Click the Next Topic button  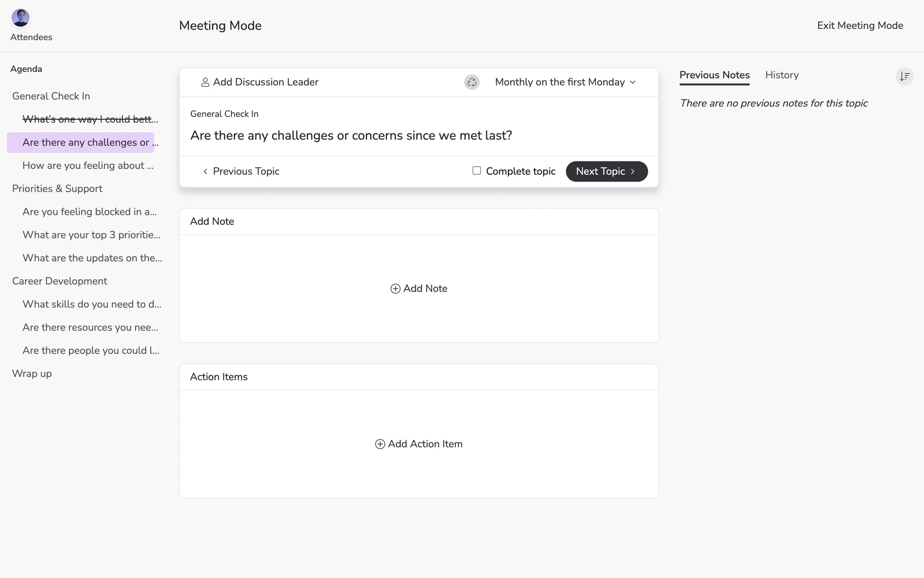tap(606, 171)
